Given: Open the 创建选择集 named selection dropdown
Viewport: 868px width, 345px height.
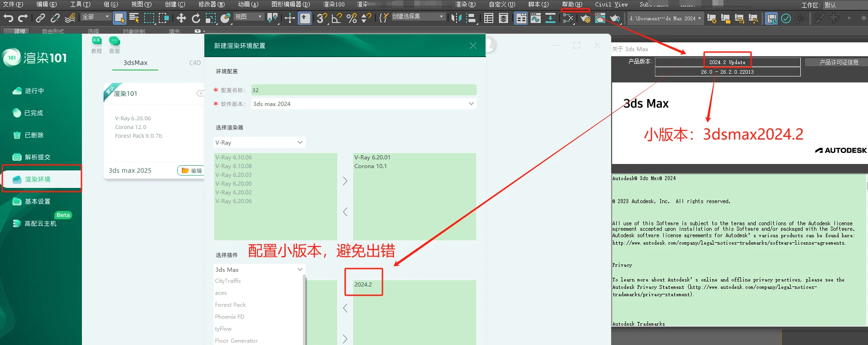Looking at the screenshot, I should pyautogui.click(x=418, y=17).
